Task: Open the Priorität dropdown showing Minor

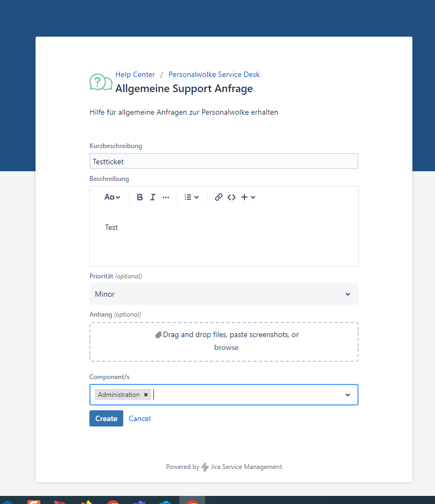Action: coord(223,294)
